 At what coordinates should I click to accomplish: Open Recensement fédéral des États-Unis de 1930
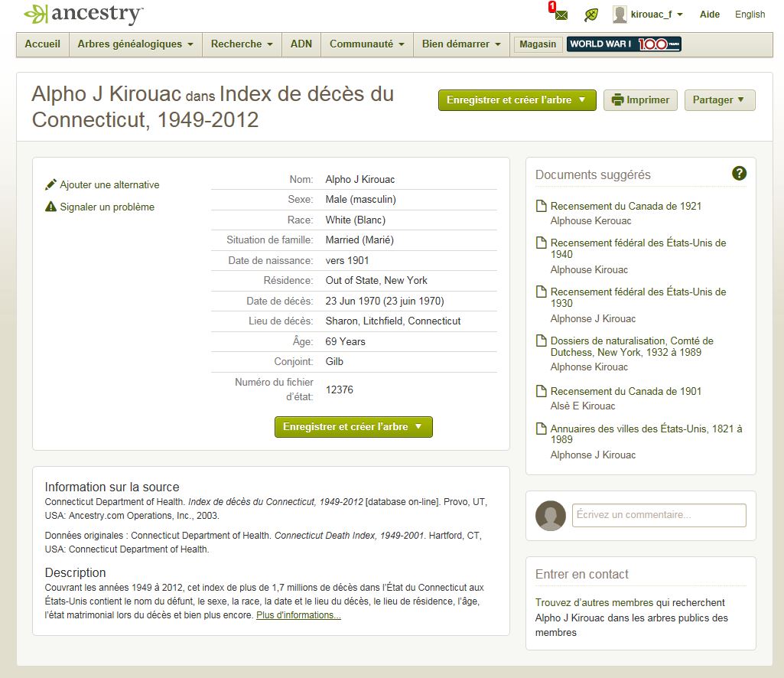point(638,297)
